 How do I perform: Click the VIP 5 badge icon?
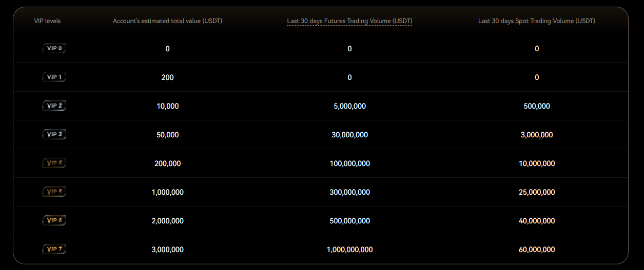click(54, 192)
